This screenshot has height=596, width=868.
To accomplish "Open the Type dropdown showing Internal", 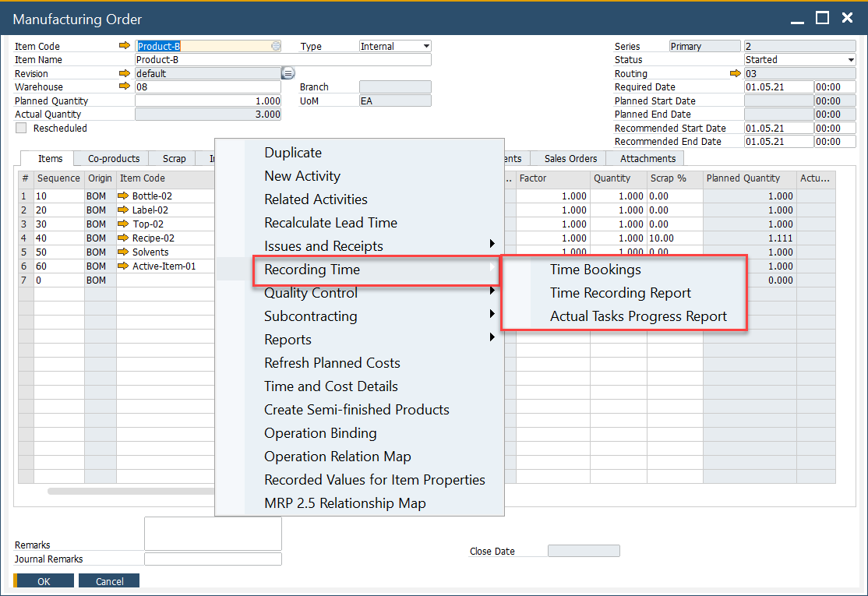I will point(425,47).
